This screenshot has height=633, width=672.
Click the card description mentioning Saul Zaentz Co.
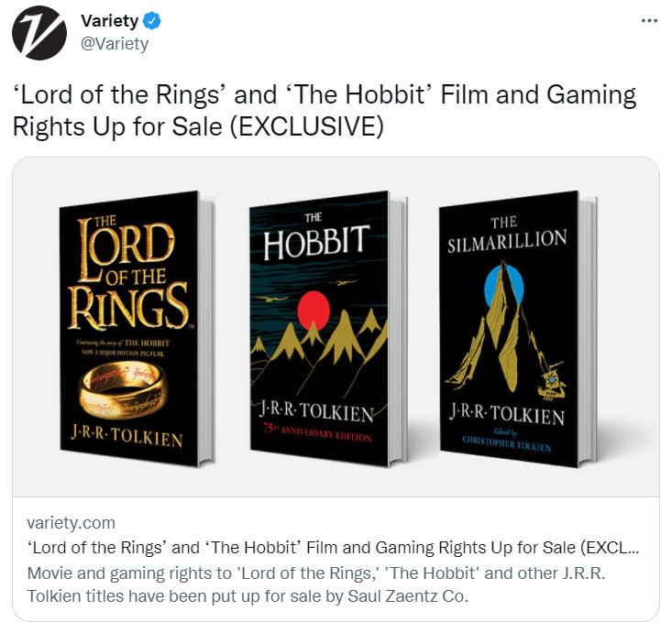tap(316, 584)
